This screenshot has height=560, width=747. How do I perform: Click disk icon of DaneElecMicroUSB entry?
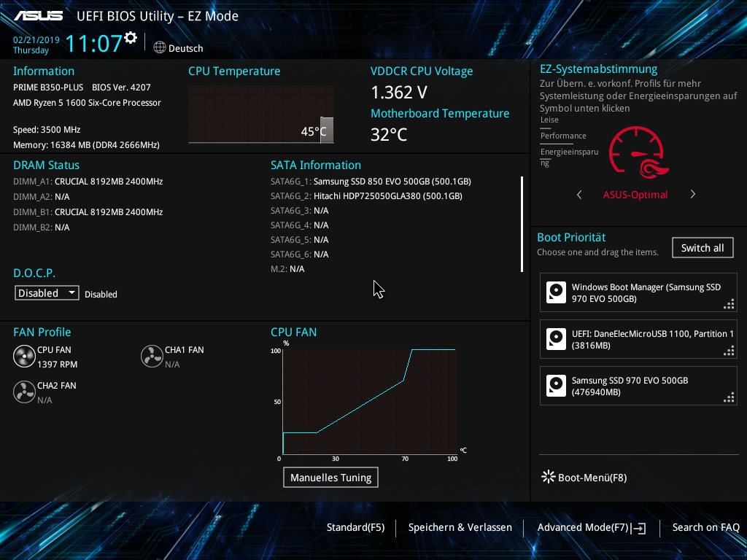[x=556, y=339]
